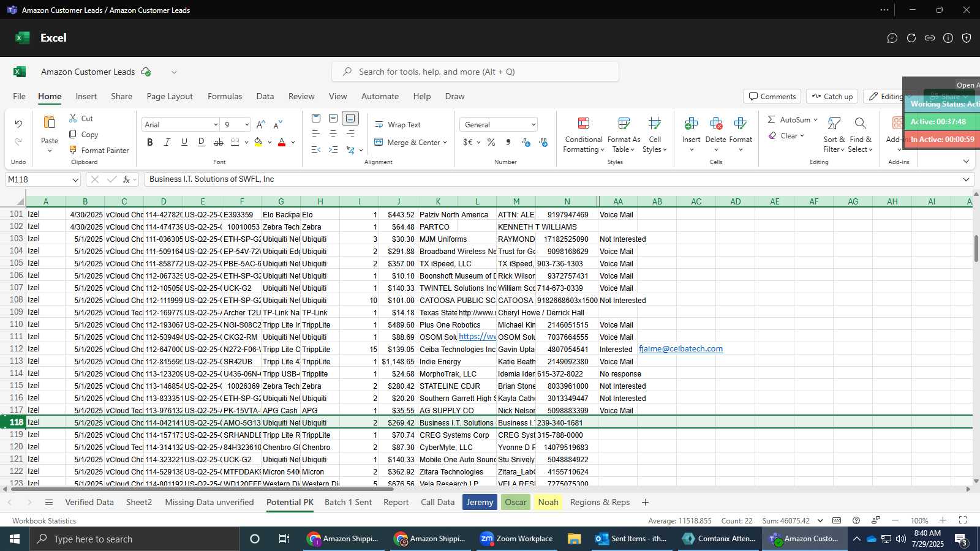Open Find & Select magnifier tool
This screenshot has width=980, height=551.
tap(860, 135)
